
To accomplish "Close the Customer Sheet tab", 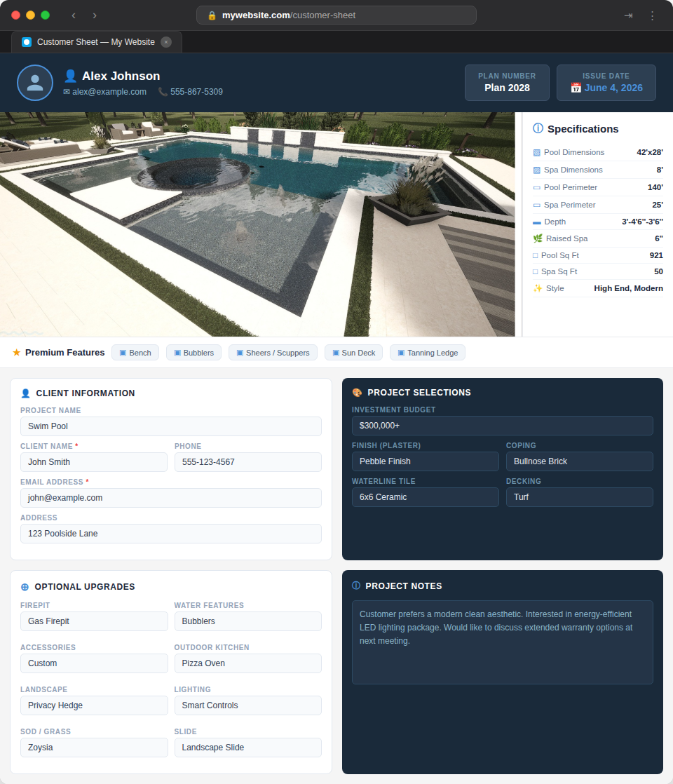I will click(x=166, y=42).
